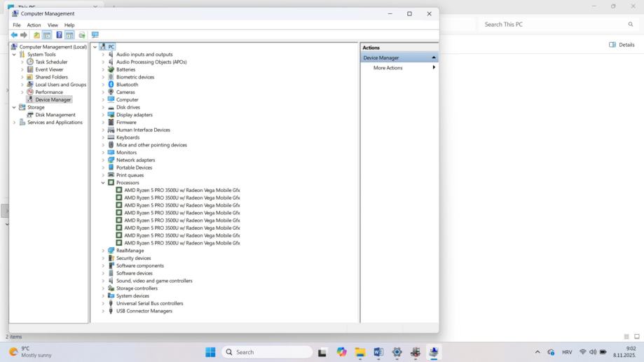Expand Event Viewer in console tree

tap(22, 69)
